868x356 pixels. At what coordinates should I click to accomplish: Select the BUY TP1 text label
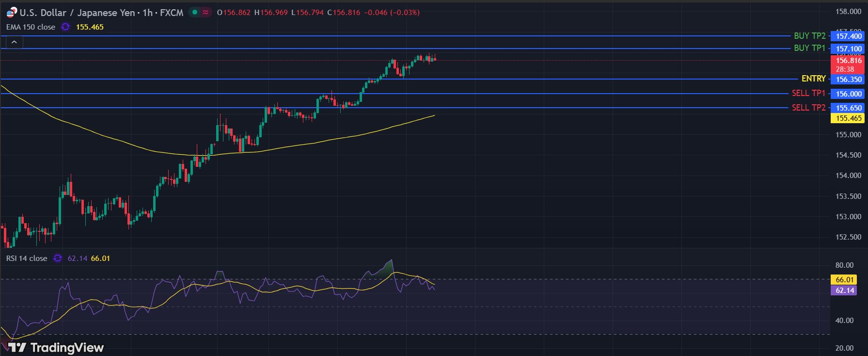click(809, 48)
